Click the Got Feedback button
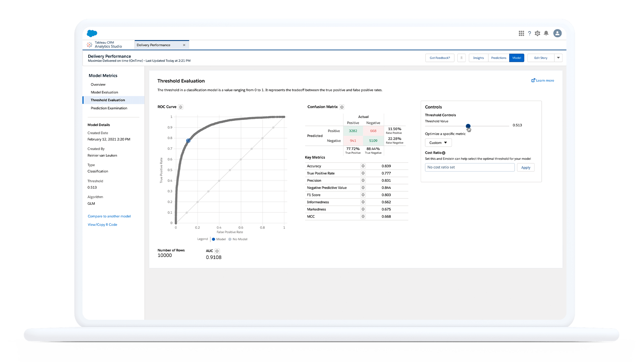 [439, 58]
